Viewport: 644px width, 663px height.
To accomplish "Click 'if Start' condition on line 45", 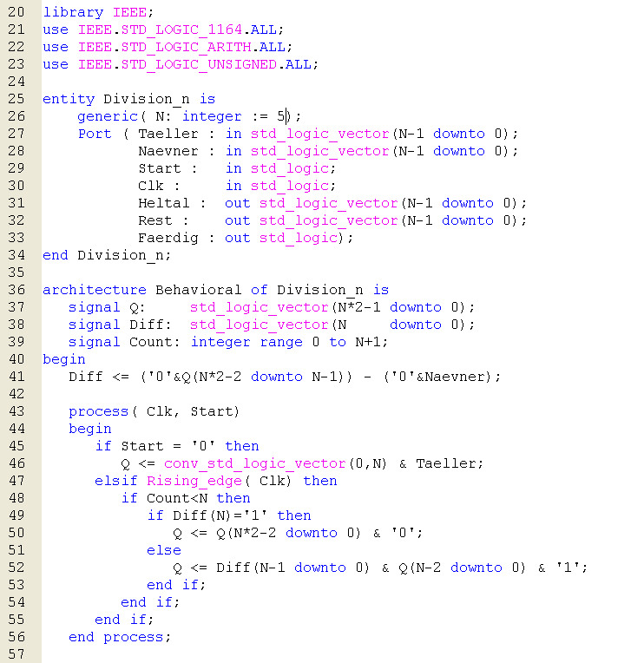I will pos(129,446).
